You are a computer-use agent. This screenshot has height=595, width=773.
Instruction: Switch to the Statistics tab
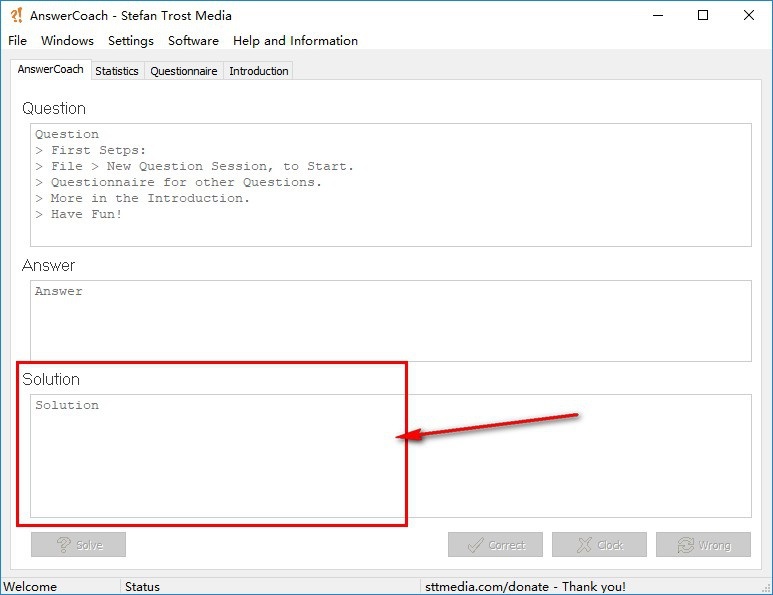(x=117, y=71)
